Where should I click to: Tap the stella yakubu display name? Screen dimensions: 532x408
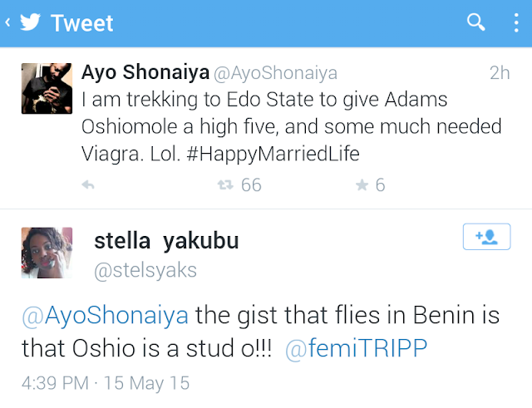[x=166, y=242]
